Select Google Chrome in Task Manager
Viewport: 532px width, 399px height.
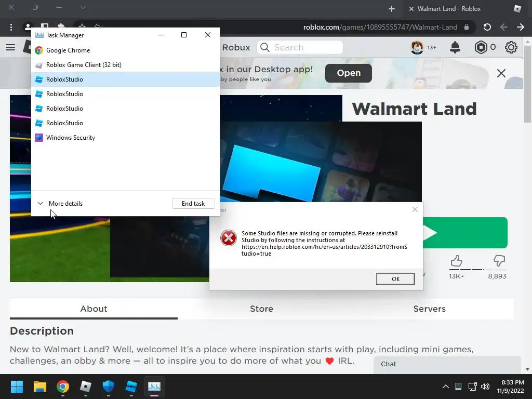point(125,50)
